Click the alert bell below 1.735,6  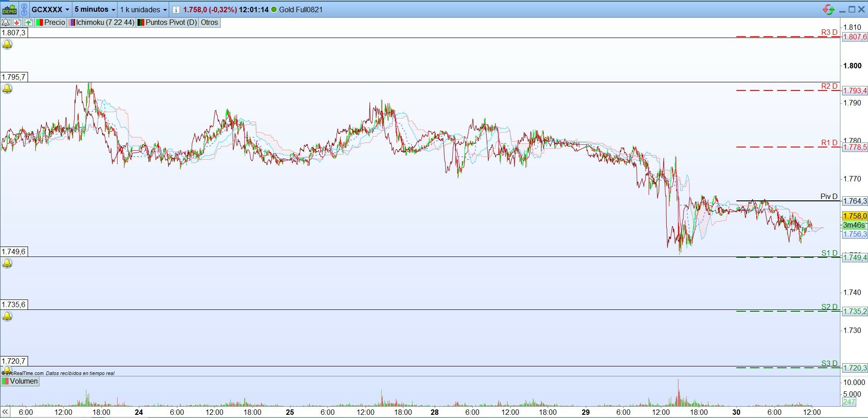(x=7, y=316)
